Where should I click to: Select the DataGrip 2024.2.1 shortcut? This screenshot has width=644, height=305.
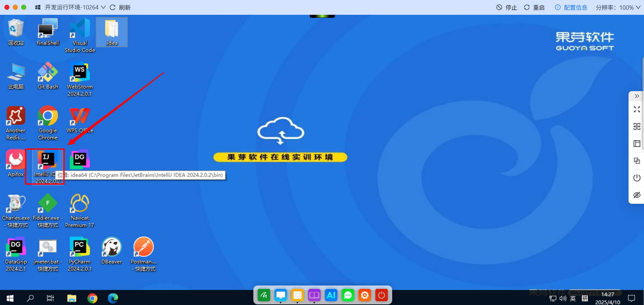tap(16, 254)
